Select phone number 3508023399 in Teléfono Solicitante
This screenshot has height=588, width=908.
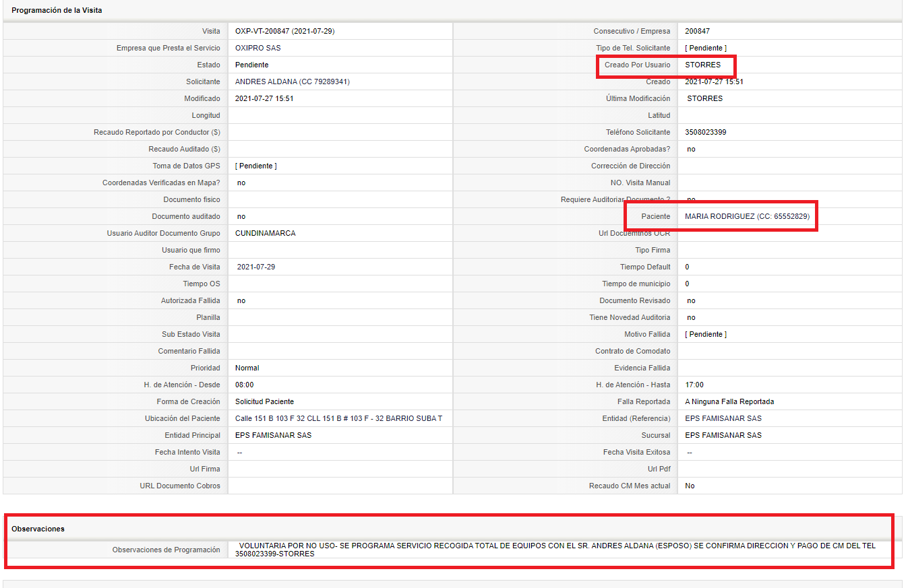pyautogui.click(x=706, y=132)
